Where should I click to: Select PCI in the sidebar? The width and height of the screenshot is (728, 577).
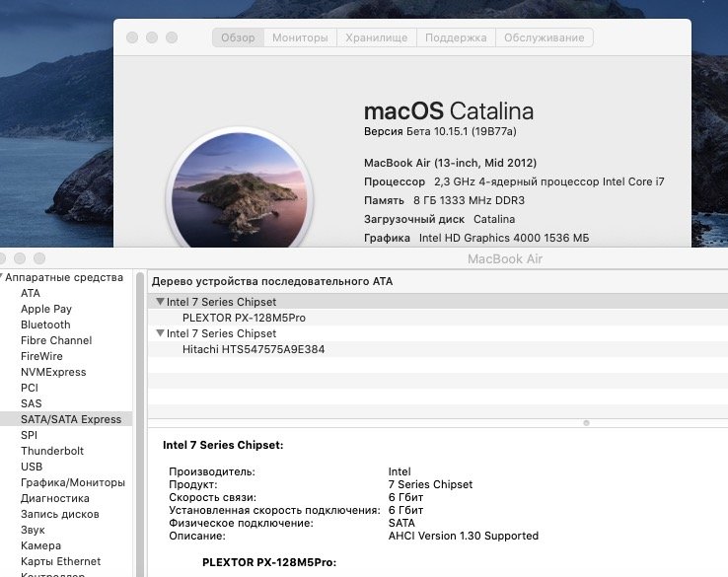[x=30, y=388]
